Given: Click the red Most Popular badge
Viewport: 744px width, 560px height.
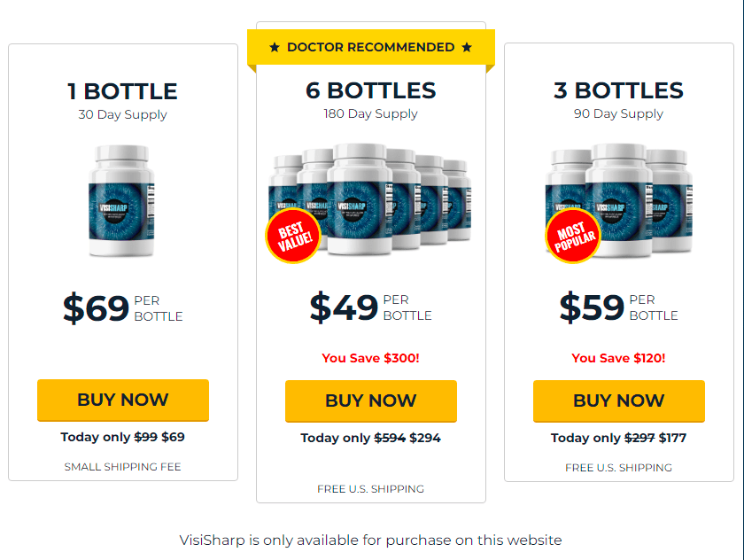Looking at the screenshot, I should [573, 236].
